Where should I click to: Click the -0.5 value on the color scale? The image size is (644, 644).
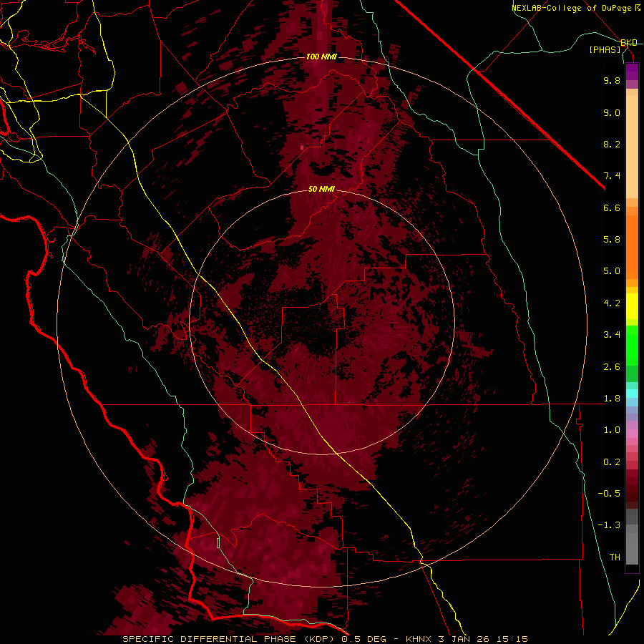click(x=609, y=494)
